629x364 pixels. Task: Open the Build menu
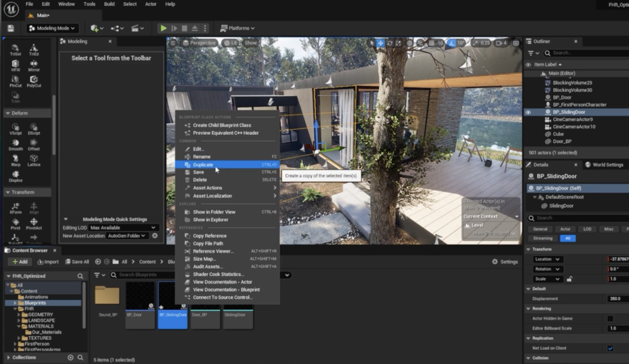coord(109,4)
